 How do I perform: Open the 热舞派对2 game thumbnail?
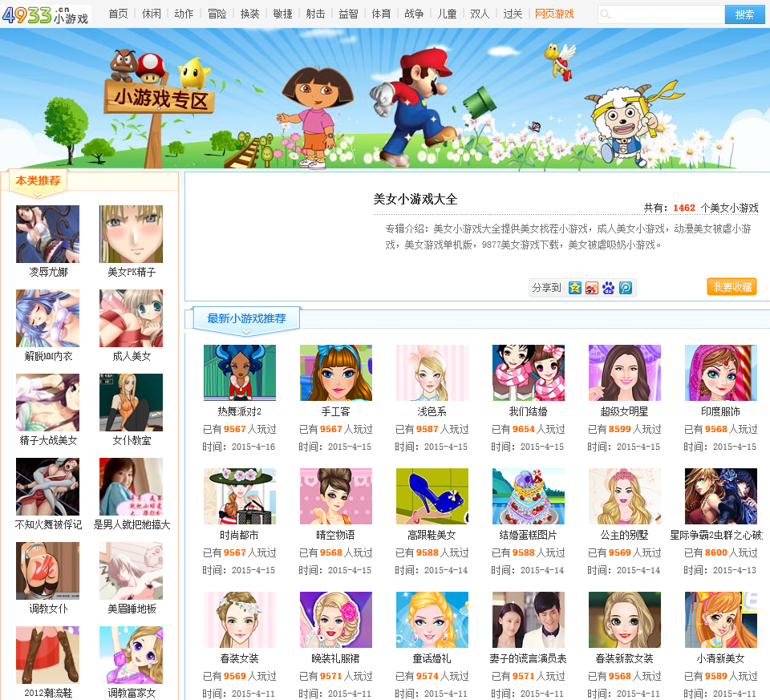pos(240,373)
